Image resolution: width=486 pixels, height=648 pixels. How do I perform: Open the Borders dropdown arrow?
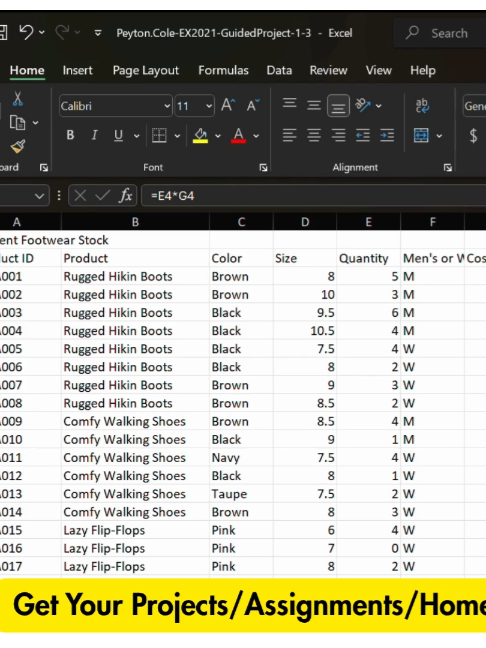177,136
